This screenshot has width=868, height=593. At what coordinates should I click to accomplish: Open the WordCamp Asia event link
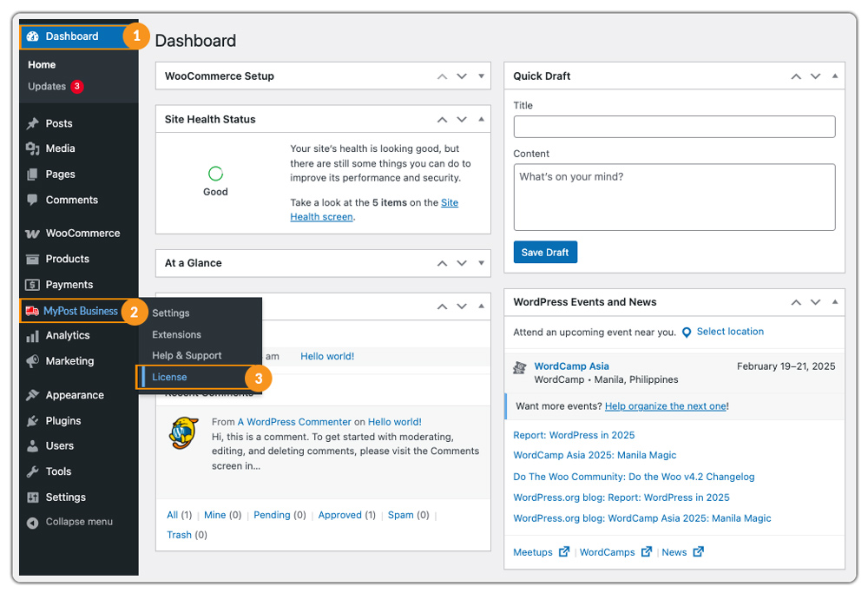tap(571, 366)
